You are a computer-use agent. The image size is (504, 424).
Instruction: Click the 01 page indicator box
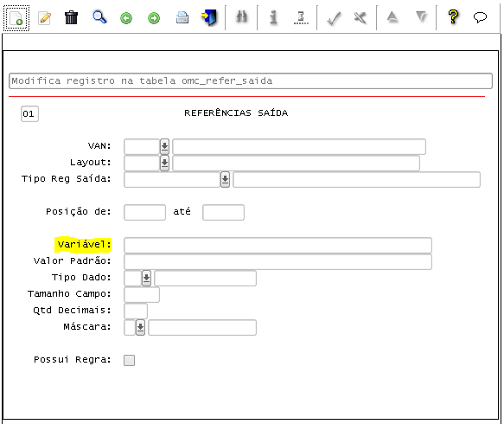(x=29, y=113)
